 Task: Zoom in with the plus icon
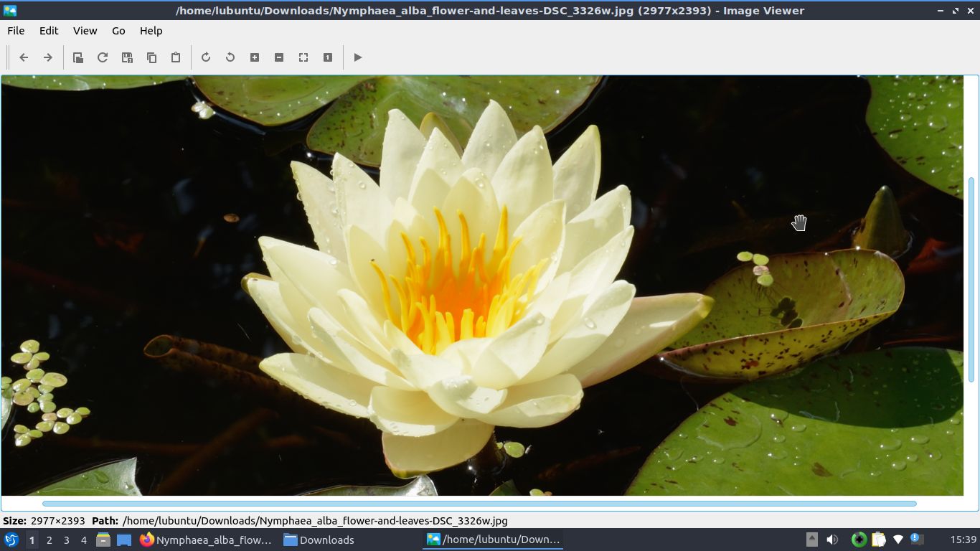255,57
